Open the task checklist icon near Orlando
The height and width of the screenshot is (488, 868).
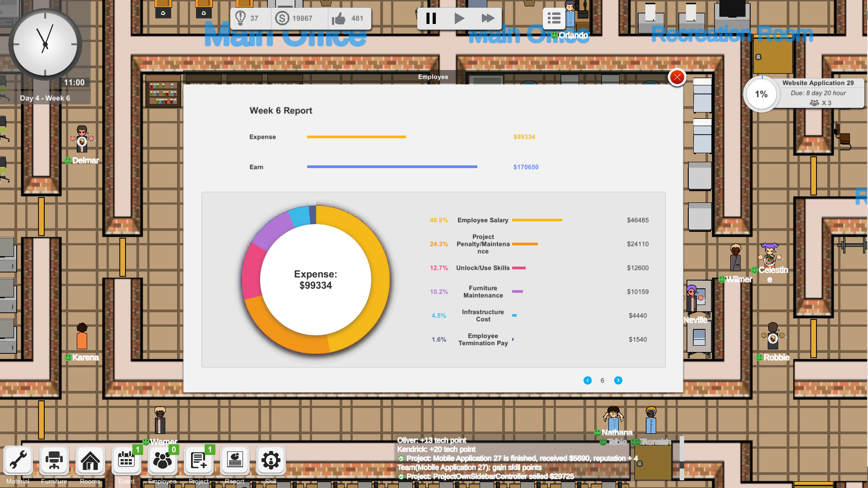(x=554, y=18)
